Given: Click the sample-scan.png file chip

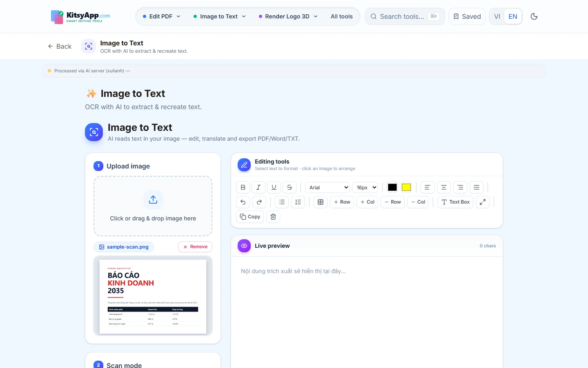Looking at the screenshot, I should pos(124,247).
